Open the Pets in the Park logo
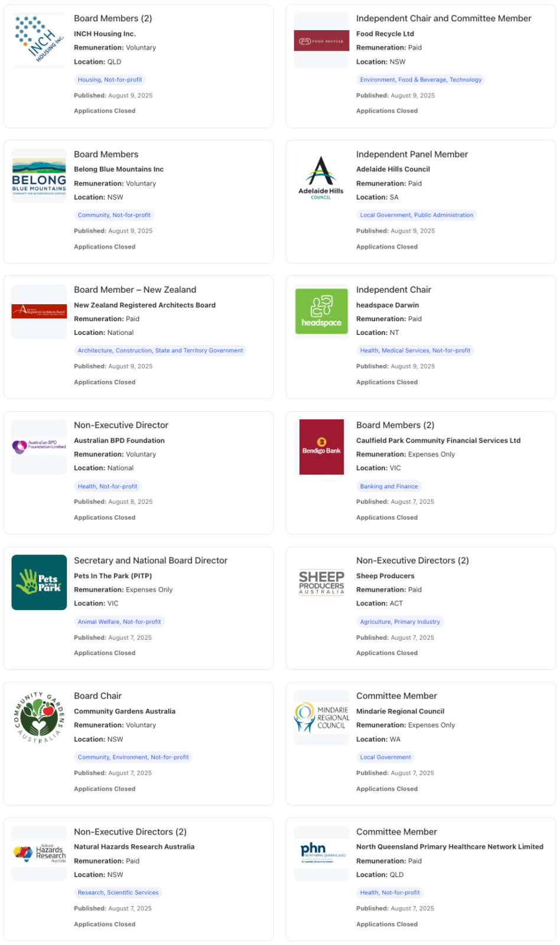 tap(39, 582)
